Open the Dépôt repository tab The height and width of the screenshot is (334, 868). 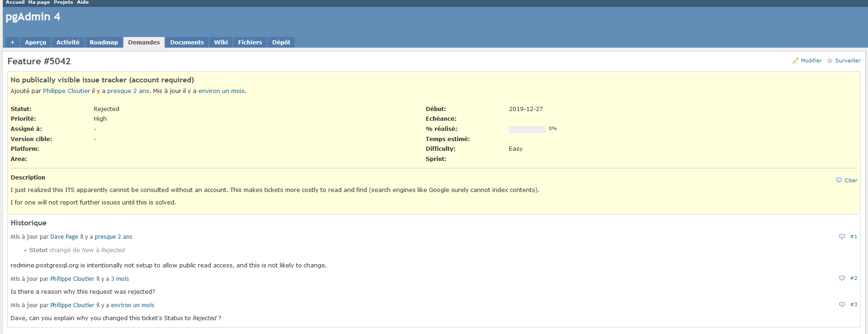pos(281,42)
